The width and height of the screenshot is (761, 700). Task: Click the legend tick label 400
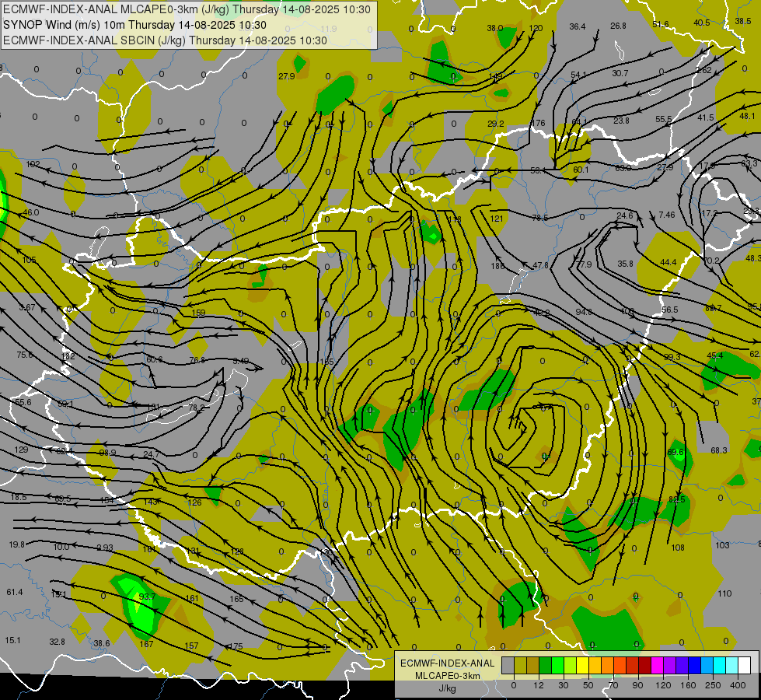(x=738, y=685)
